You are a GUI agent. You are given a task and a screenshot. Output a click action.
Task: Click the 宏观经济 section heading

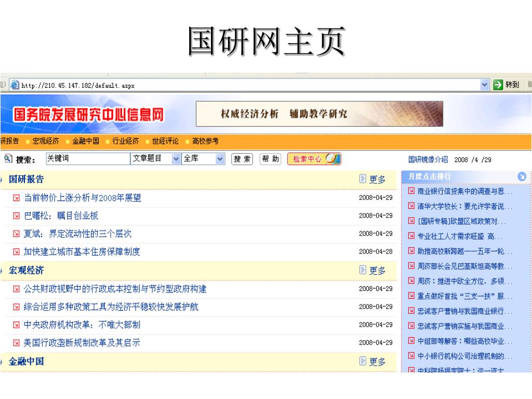pyautogui.click(x=26, y=270)
